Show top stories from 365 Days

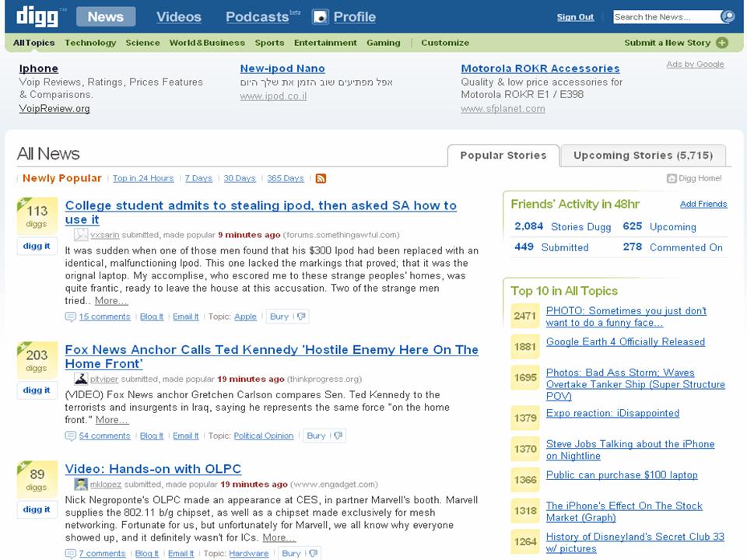point(286,179)
